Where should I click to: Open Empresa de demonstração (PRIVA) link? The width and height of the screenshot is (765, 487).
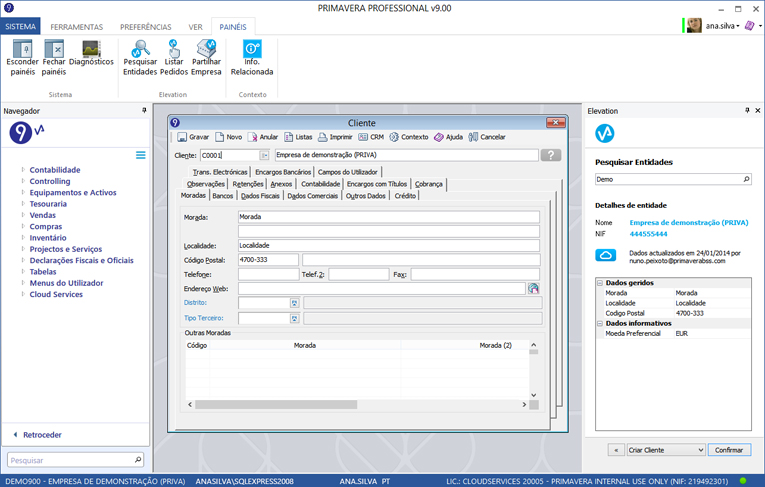click(688, 223)
